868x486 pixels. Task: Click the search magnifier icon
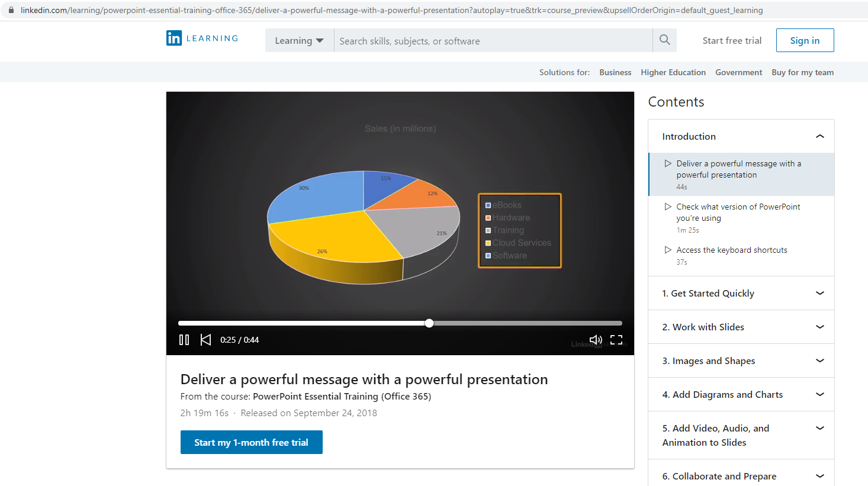[664, 40]
